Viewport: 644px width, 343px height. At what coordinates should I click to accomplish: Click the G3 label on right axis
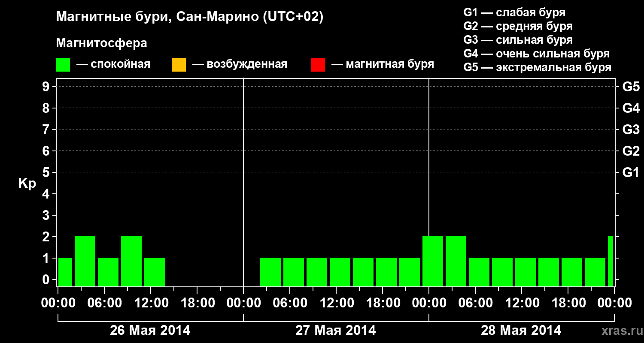(631, 129)
